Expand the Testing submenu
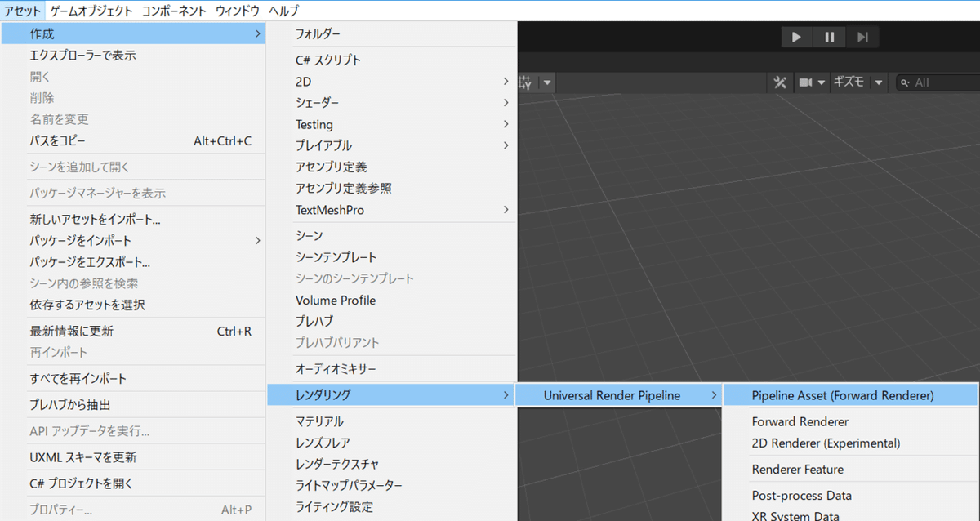 [x=392, y=124]
